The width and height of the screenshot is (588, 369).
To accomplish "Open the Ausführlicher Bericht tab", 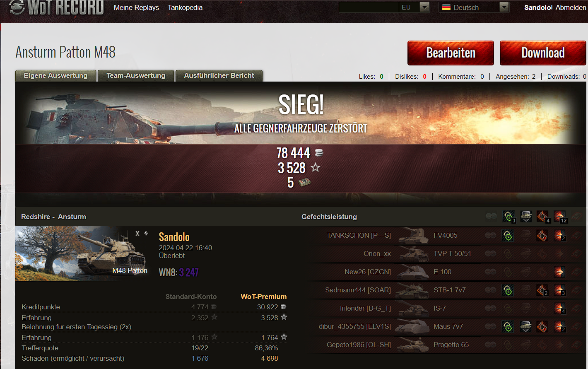I will tap(219, 75).
